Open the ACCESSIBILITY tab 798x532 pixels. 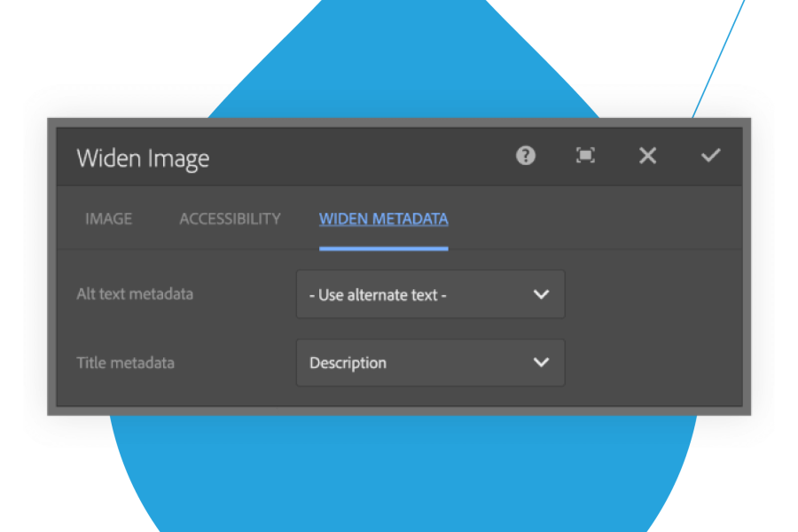tap(230, 218)
